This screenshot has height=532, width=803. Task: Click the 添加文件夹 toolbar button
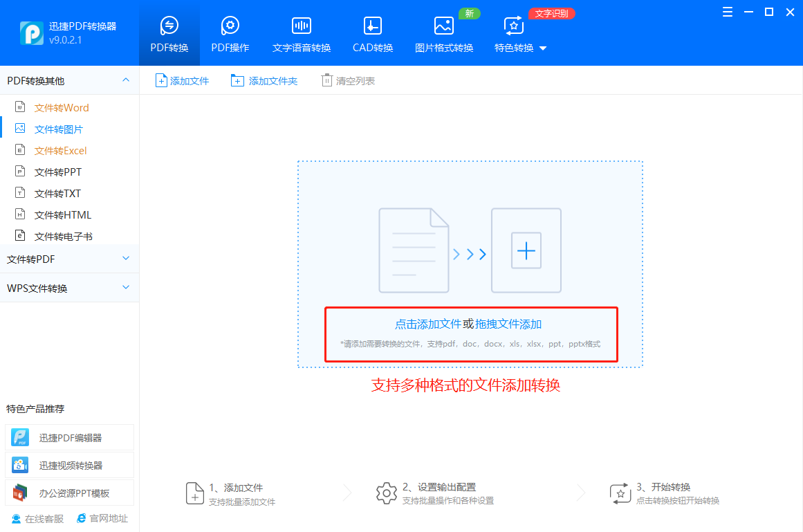264,81
